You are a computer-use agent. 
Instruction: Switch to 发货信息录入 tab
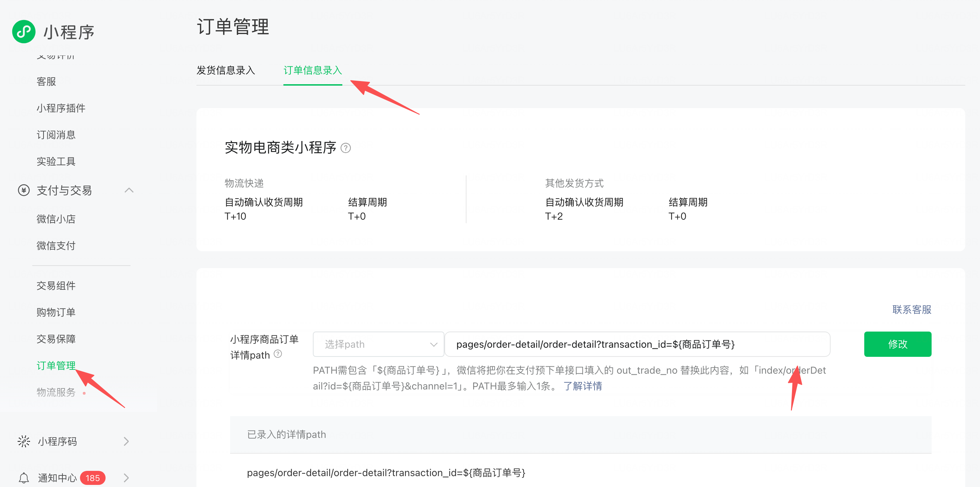[x=226, y=71]
